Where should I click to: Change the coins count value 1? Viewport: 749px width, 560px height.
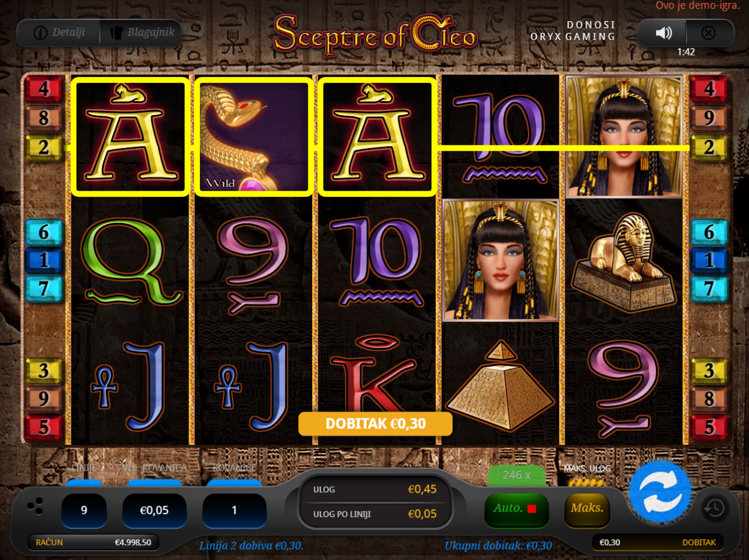[x=234, y=510]
